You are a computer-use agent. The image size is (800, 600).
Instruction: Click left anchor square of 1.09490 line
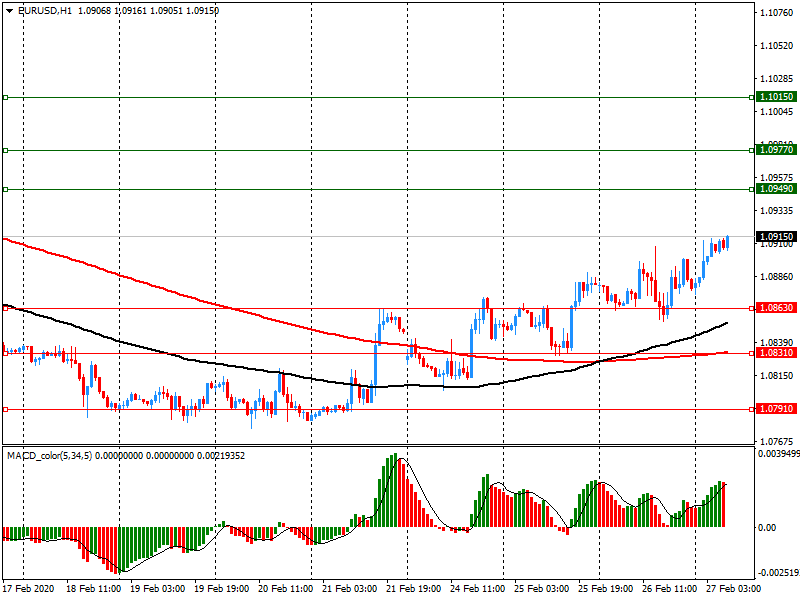coord(5,189)
